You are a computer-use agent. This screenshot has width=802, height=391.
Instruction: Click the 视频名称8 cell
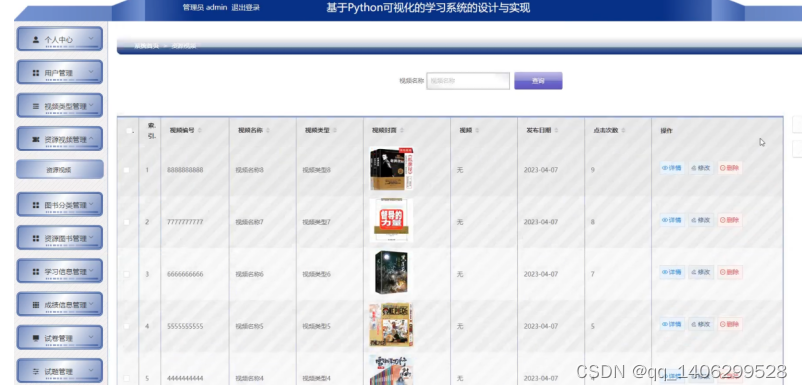250,170
